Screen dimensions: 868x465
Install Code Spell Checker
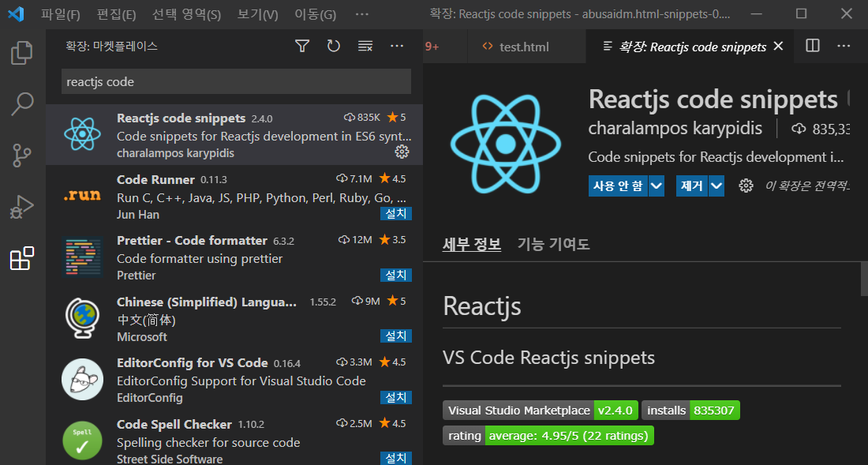(x=396, y=458)
